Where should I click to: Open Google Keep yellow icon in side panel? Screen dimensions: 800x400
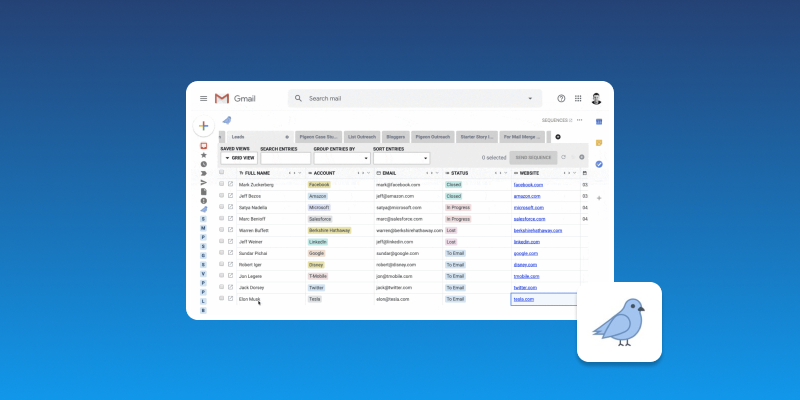click(x=599, y=143)
